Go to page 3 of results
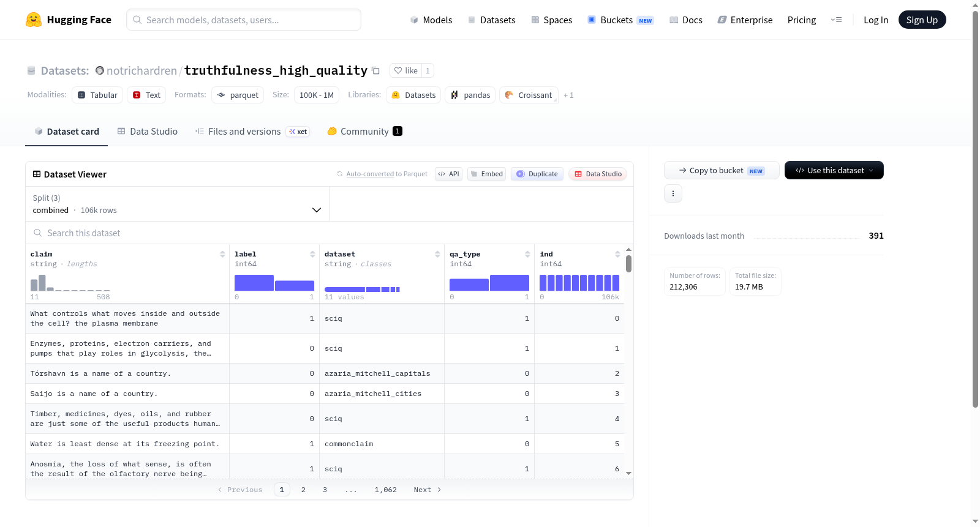This screenshot has height=527, width=980. pyautogui.click(x=325, y=490)
